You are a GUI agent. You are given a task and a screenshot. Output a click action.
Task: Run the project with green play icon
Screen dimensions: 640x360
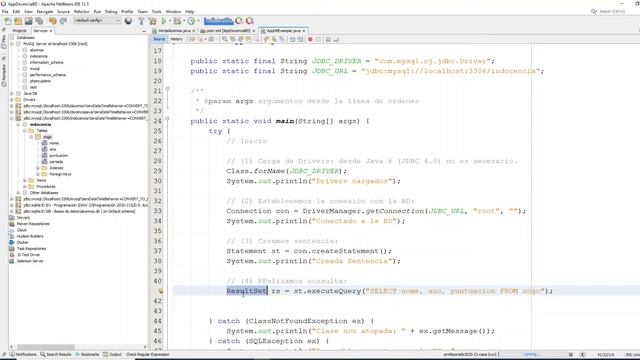pos(164,20)
